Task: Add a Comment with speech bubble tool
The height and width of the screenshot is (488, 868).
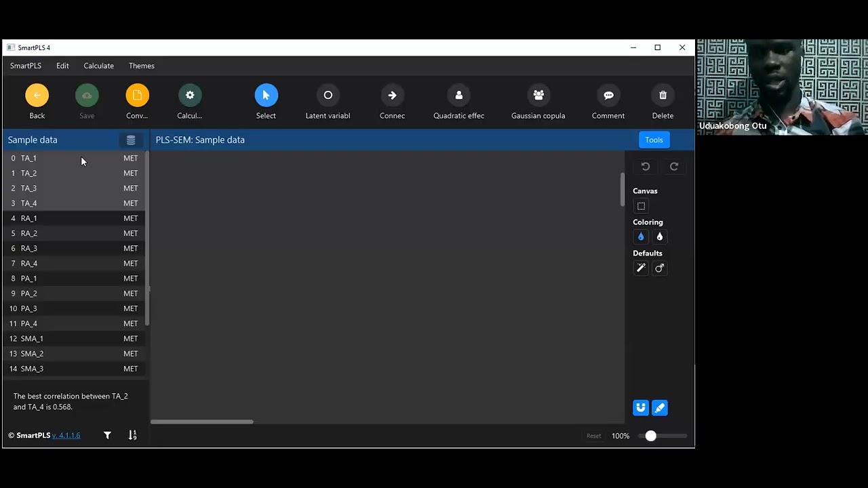Action: (608, 96)
